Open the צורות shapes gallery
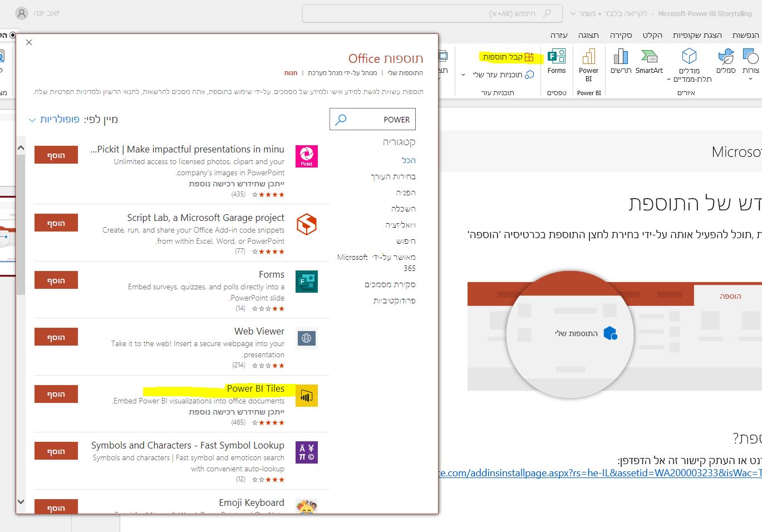The image size is (762, 532). point(750,61)
